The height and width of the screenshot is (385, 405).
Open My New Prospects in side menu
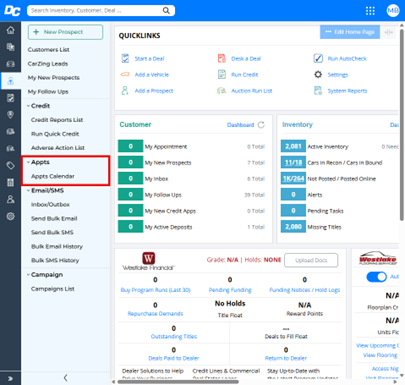click(54, 78)
